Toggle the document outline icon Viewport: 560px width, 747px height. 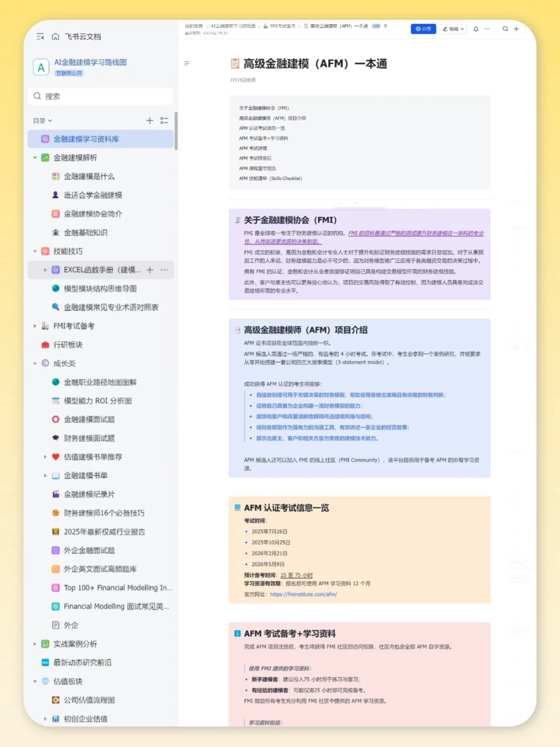[x=187, y=63]
